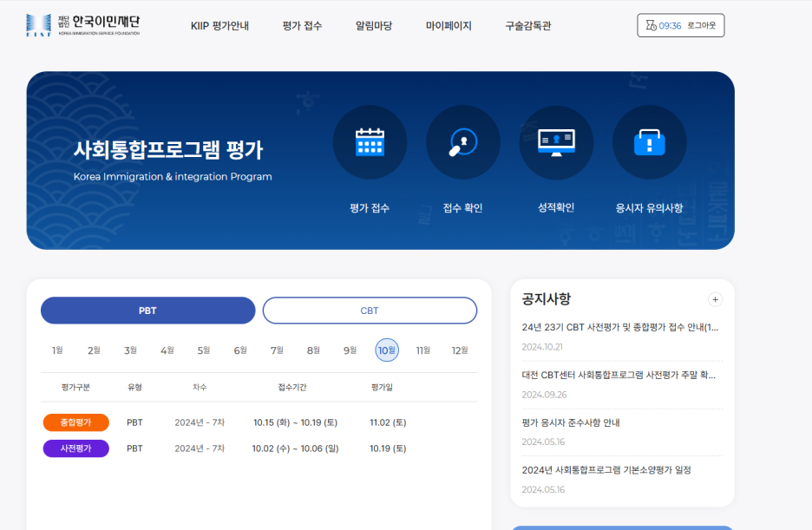The height and width of the screenshot is (530, 812).
Task: Select month 9월
Action: [350, 350]
